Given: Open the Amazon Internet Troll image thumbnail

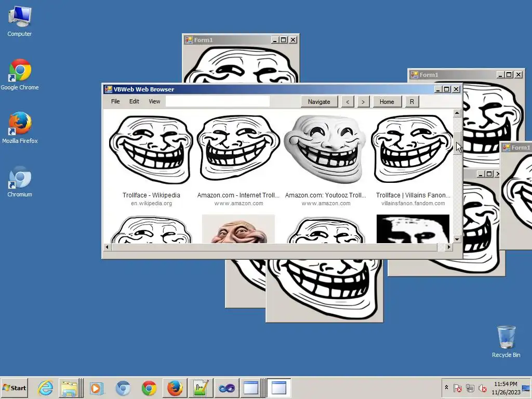Looking at the screenshot, I should pyautogui.click(x=238, y=148).
